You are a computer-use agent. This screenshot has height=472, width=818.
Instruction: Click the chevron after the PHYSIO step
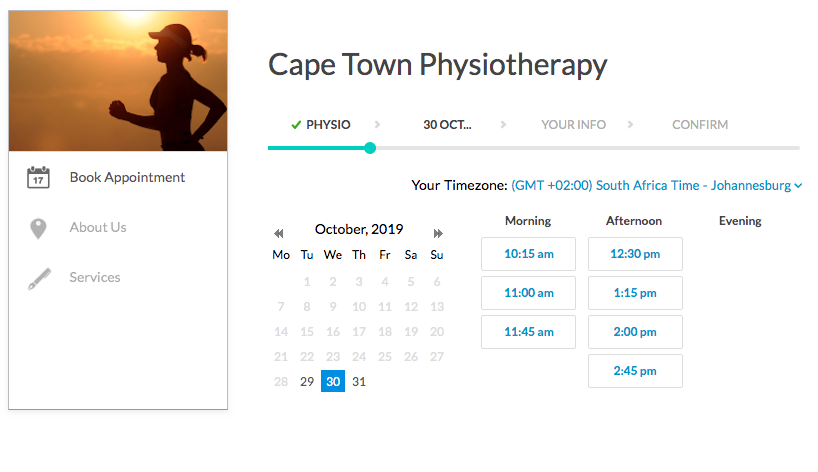[377, 124]
